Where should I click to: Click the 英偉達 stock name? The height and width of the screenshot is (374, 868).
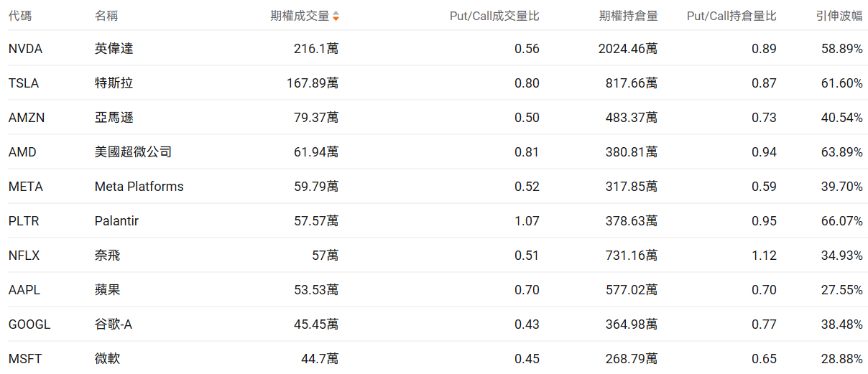(114, 49)
